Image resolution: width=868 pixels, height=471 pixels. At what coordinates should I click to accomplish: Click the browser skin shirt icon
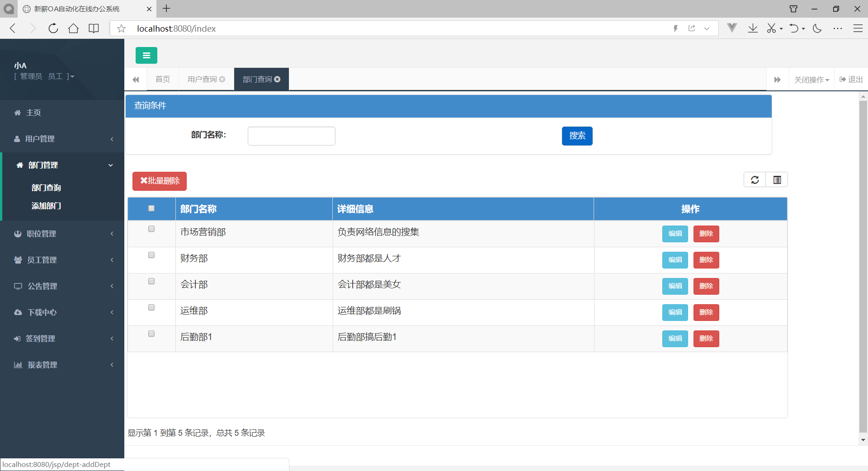pos(793,9)
